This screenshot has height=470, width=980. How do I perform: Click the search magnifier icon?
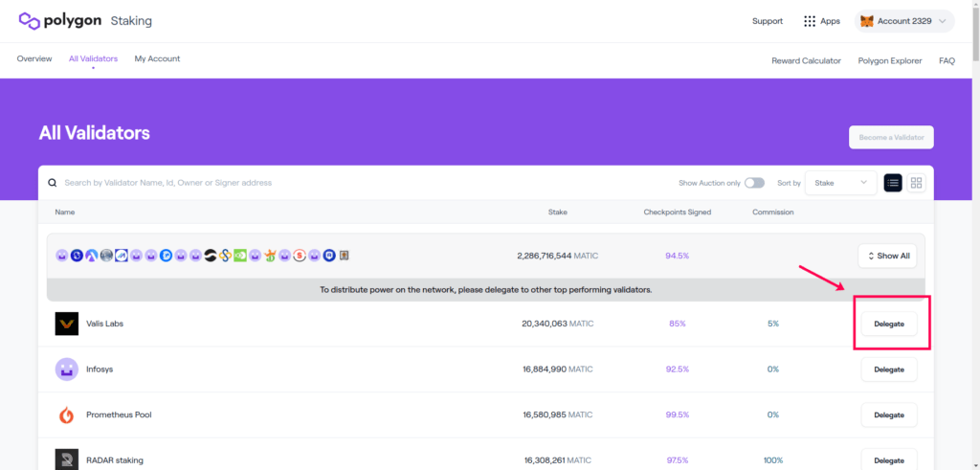coord(53,183)
